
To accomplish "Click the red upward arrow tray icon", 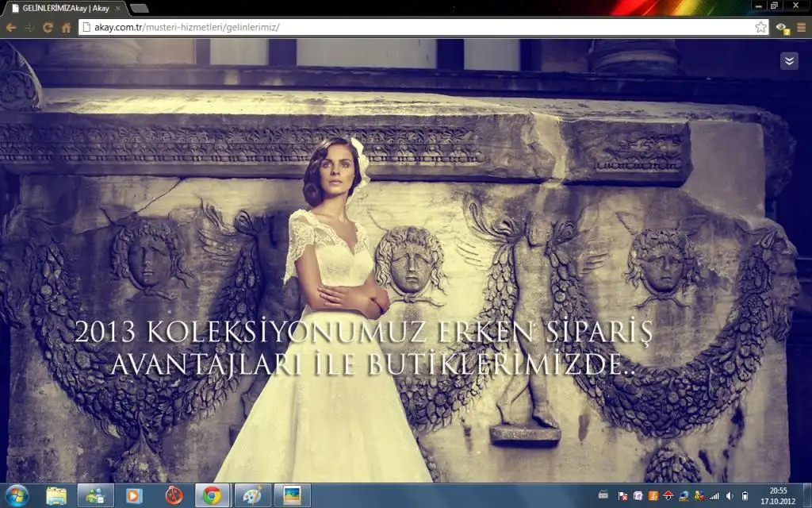I will (668, 496).
